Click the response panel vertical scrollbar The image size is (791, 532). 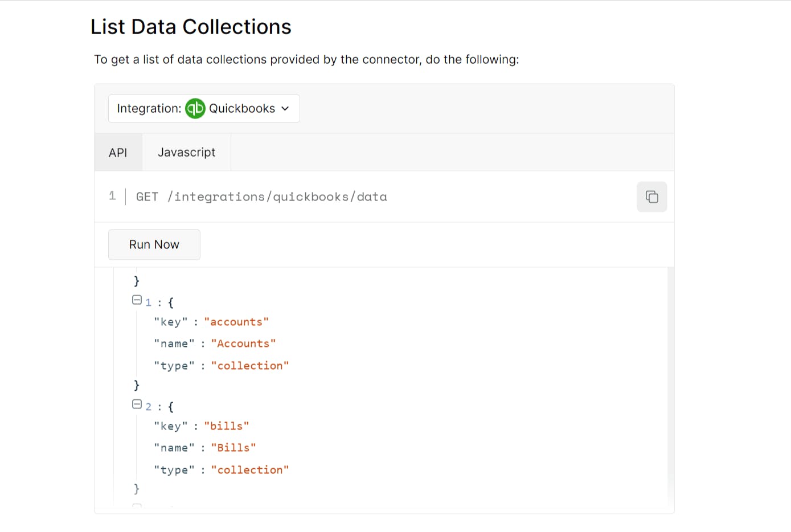tap(670, 386)
